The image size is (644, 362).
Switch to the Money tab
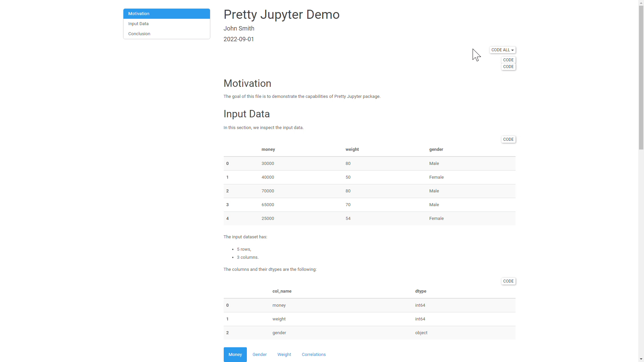click(x=235, y=354)
